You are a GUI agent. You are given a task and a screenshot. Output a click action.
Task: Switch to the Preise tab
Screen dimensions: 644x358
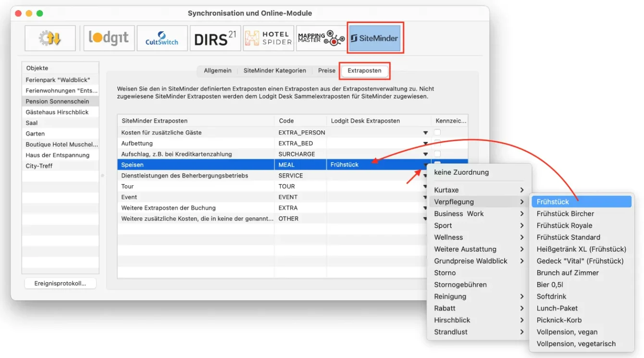tap(326, 71)
